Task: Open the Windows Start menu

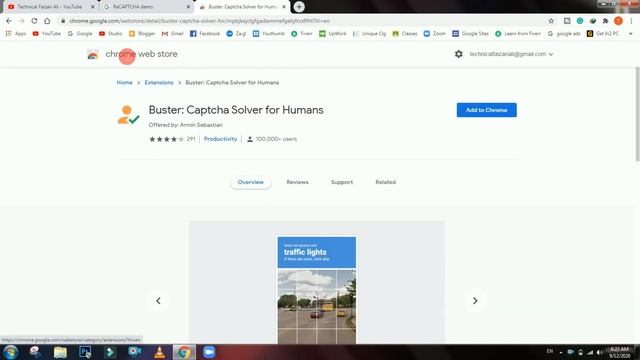Action: pyautogui.click(x=11, y=352)
